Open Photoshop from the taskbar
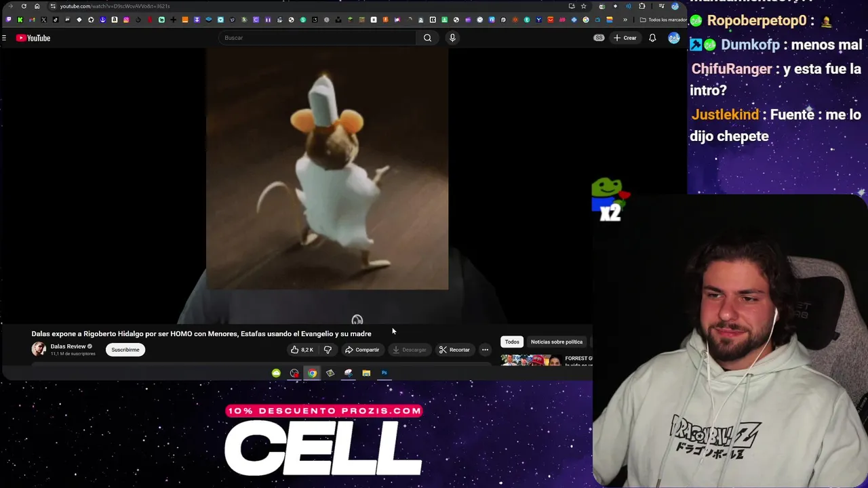Image resolution: width=868 pixels, height=488 pixels. click(x=384, y=373)
